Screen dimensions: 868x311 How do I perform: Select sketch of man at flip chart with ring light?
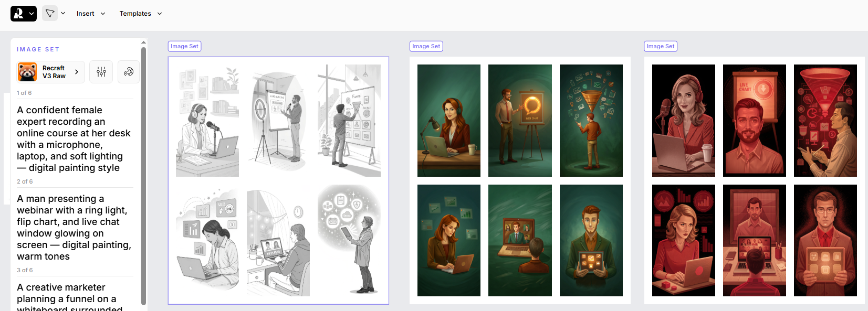tap(278, 121)
